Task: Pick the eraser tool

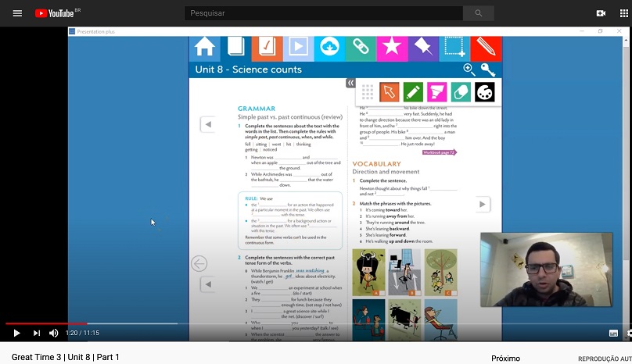Action: pos(461,92)
